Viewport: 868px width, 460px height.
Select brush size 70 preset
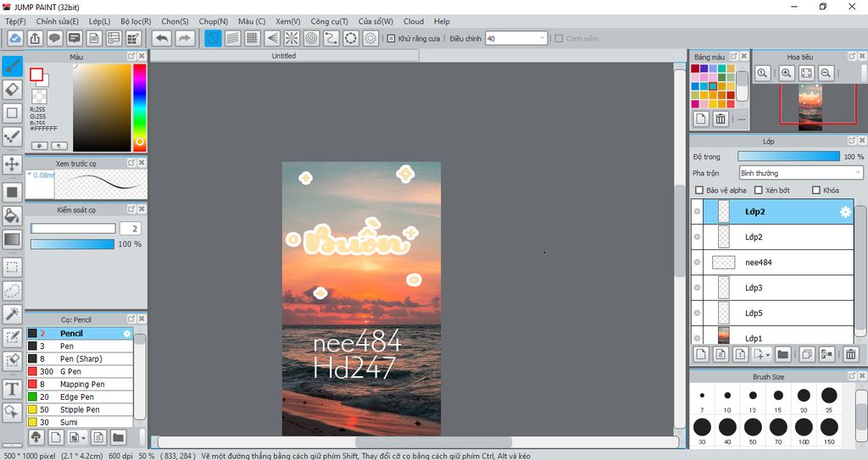point(778,430)
